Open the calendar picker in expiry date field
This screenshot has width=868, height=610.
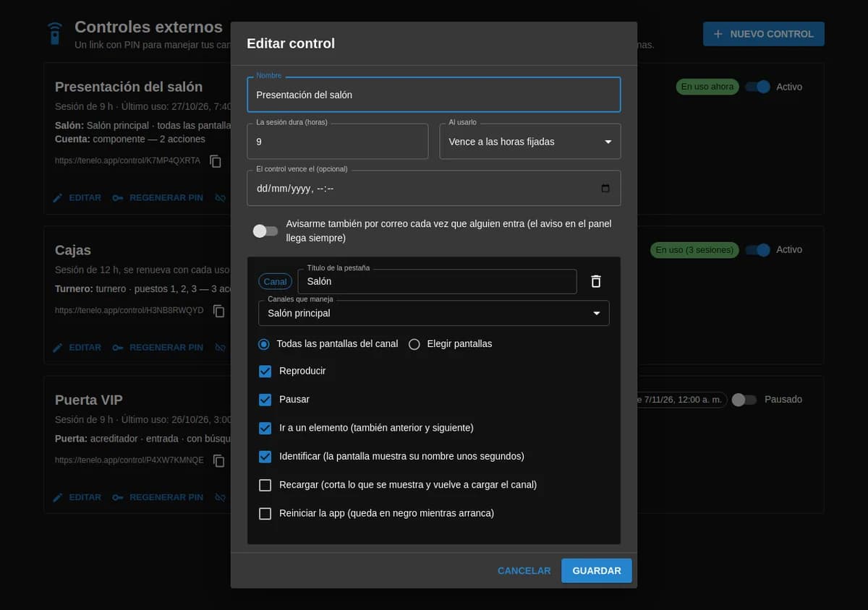coord(605,189)
